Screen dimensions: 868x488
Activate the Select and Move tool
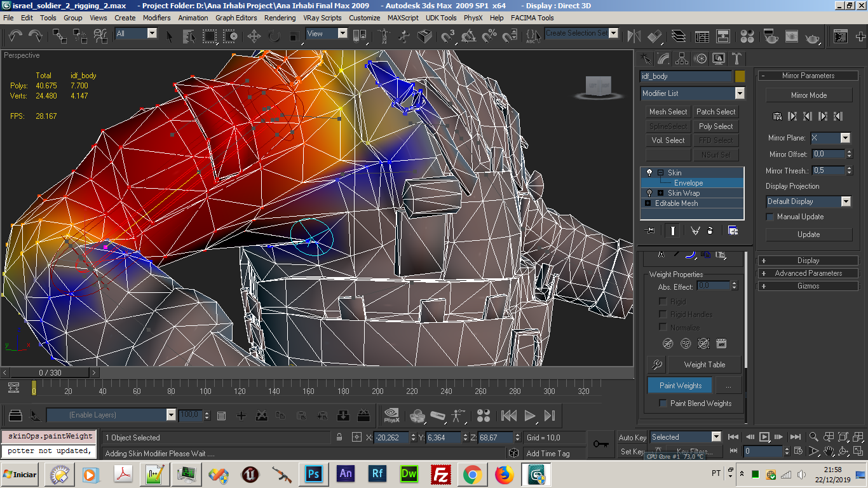tap(254, 36)
